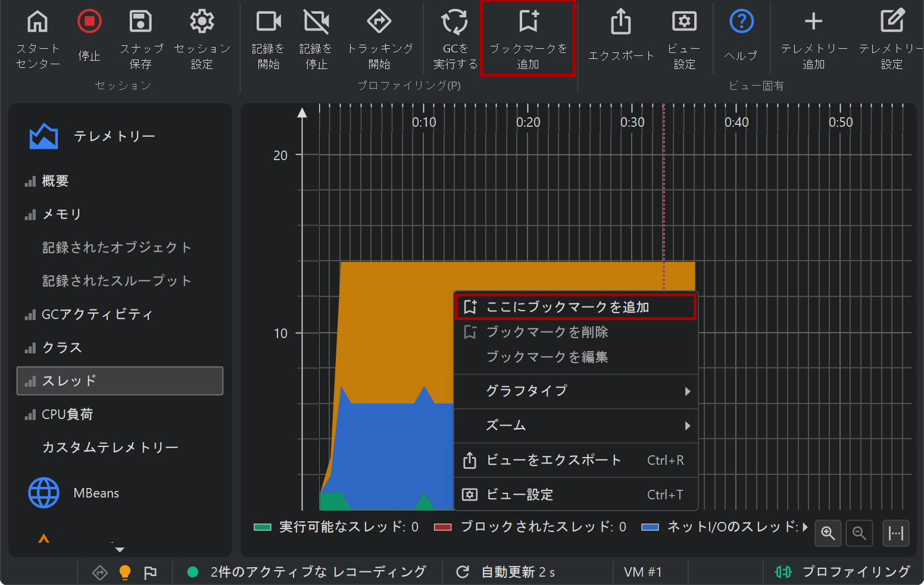Image resolution: width=924 pixels, height=585 pixels.
Task: Expand legend overflow arrow next to network I/O threads
Action: (x=805, y=527)
